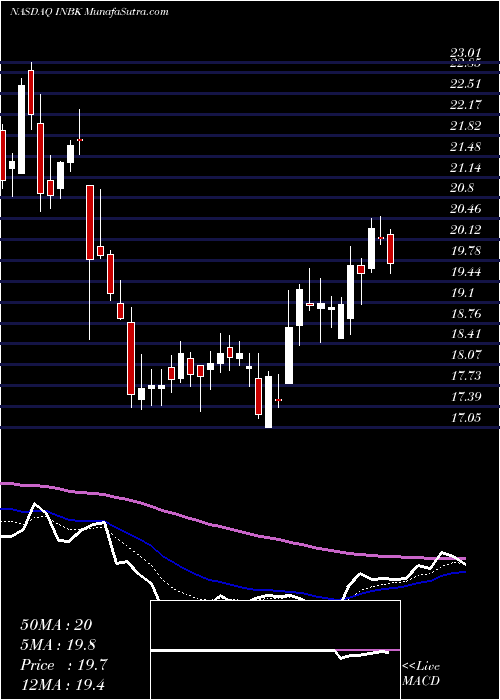This screenshot has width=500, height=700.
Task: Click the 21.48 price label
Action: point(465,147)
